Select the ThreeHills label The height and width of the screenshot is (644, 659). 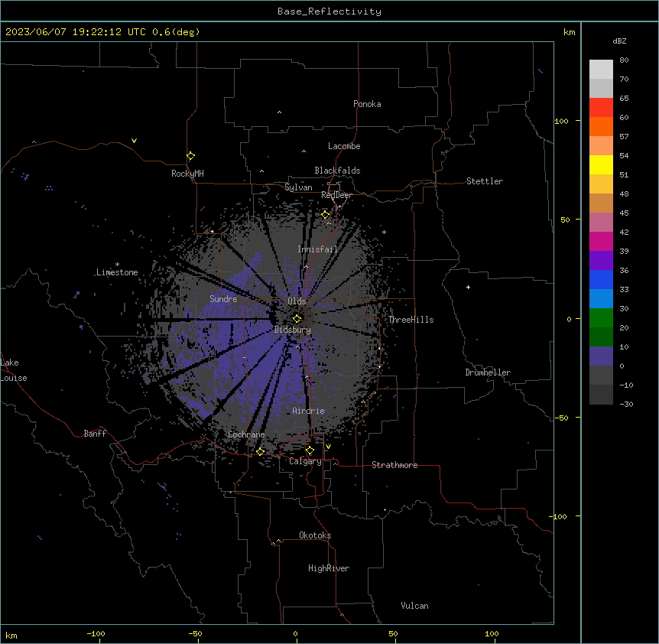pos(411,320)
